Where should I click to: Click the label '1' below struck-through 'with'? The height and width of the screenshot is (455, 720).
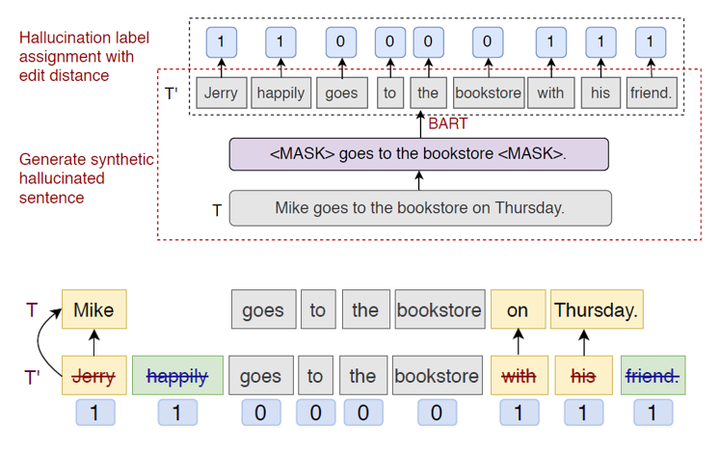coord(519,412)
